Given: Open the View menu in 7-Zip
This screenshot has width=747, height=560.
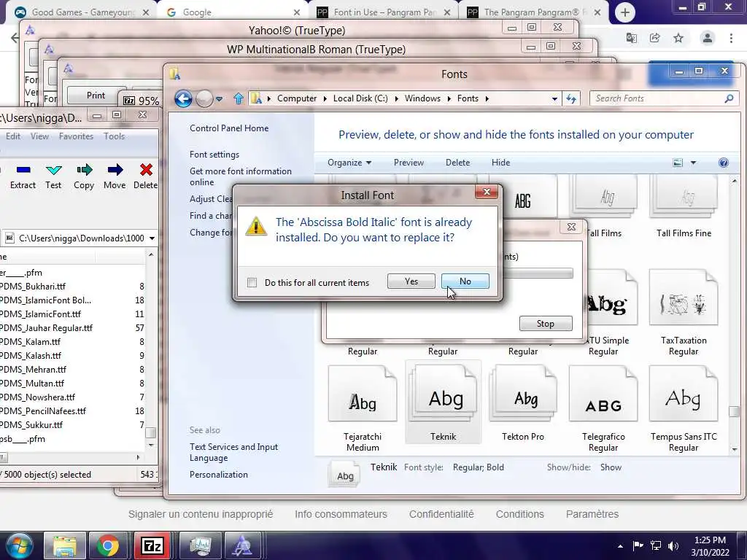Looking at the screenshot, I should point(39,136).
